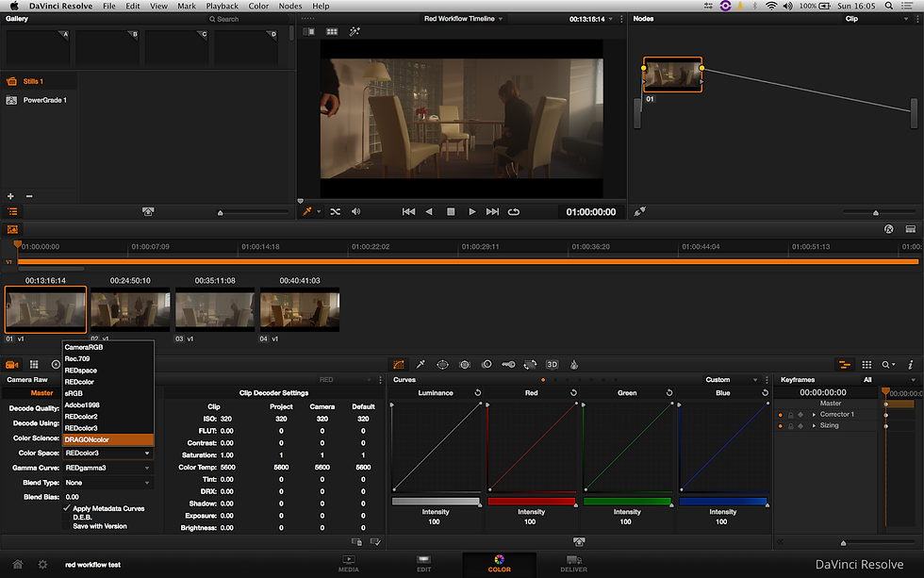Toggle lock on Sizing keyframe track

point(791,425)
